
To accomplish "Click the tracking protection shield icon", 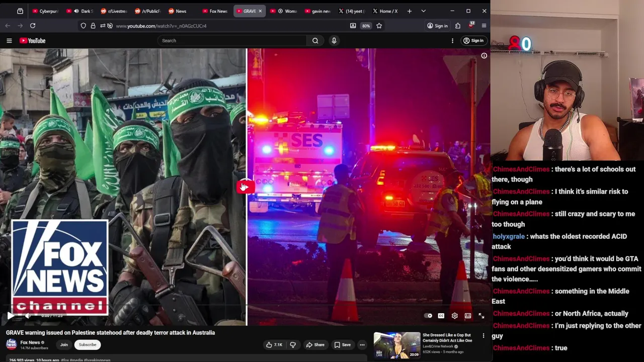I will coord(84,26).
